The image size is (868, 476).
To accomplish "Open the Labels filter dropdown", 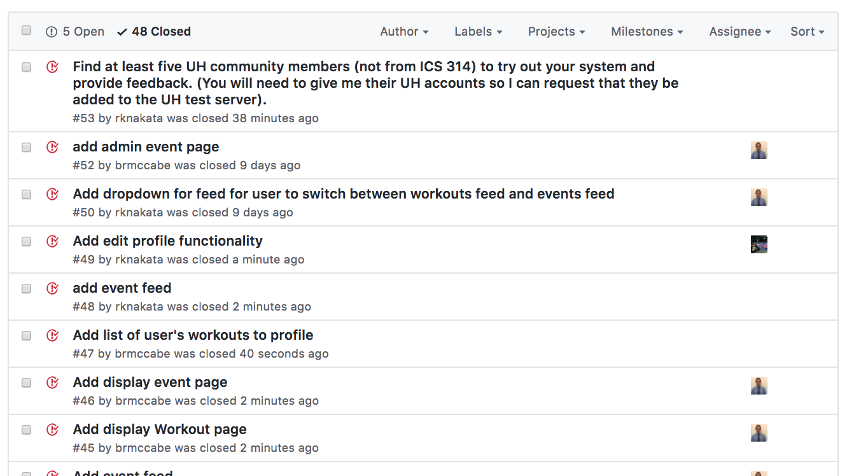I will [x=478, y=31].
